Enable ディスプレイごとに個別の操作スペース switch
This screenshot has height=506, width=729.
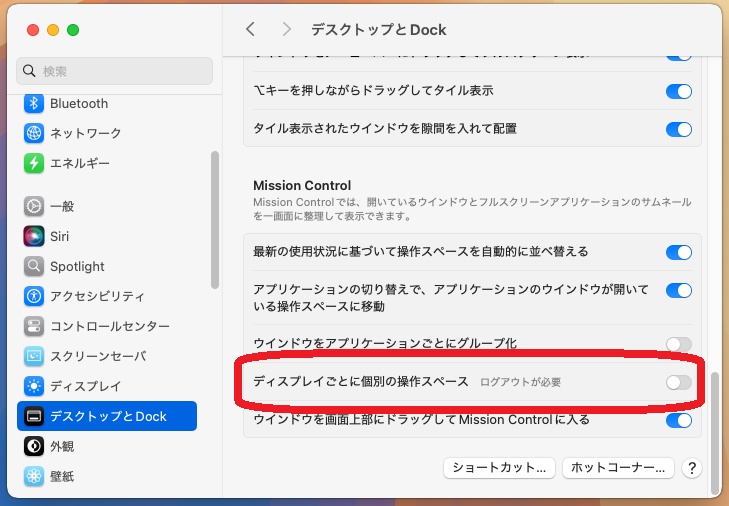point(679,382)
